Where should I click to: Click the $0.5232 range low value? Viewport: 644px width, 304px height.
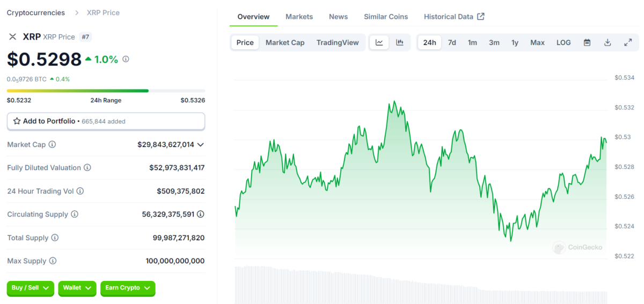click(19, 100)
